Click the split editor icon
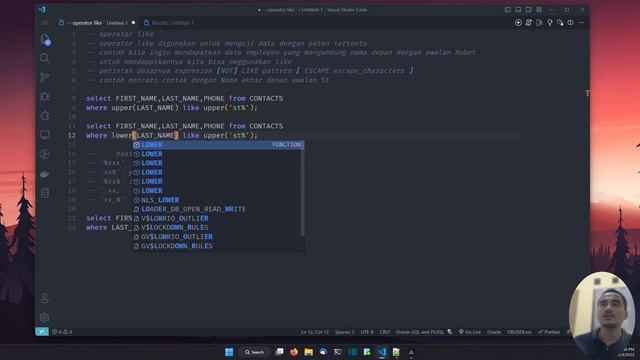Viewport: 640px width, 360px height. [x=571, y=23]
